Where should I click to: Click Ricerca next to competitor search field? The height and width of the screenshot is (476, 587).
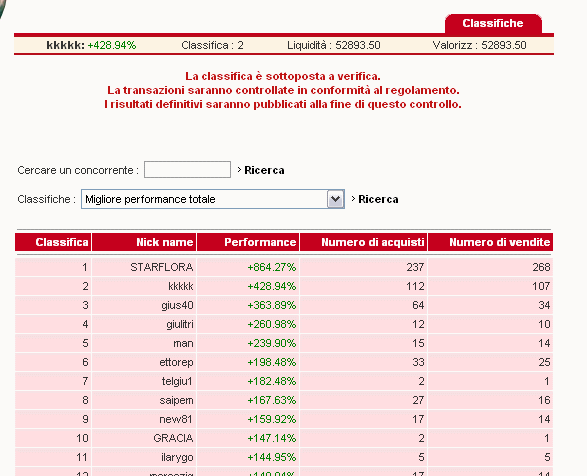tap(264, 170)
